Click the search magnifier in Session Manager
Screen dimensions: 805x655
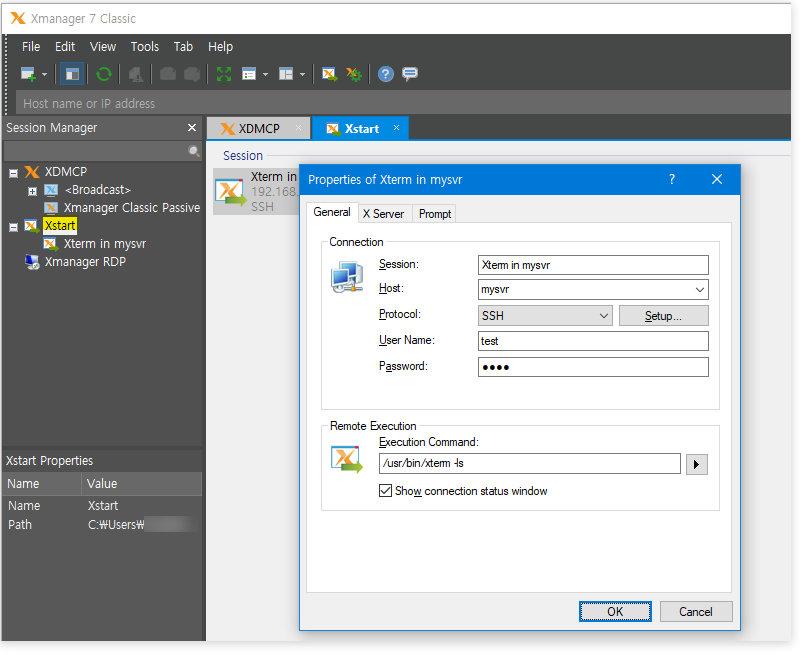pos(194,151)
